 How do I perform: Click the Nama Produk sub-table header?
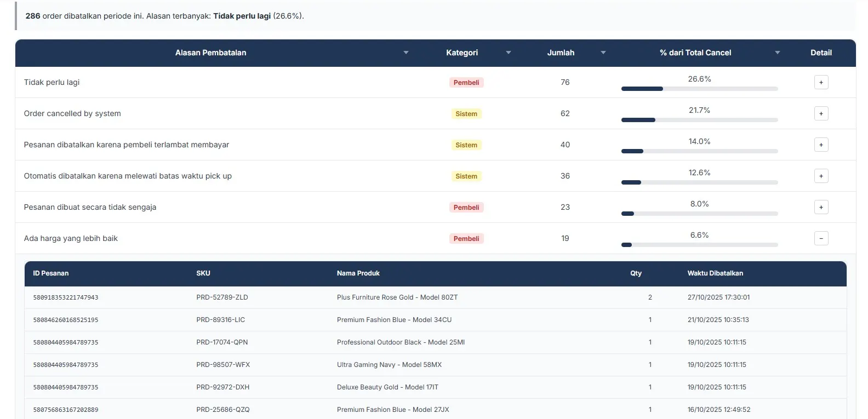pos(358,273)
